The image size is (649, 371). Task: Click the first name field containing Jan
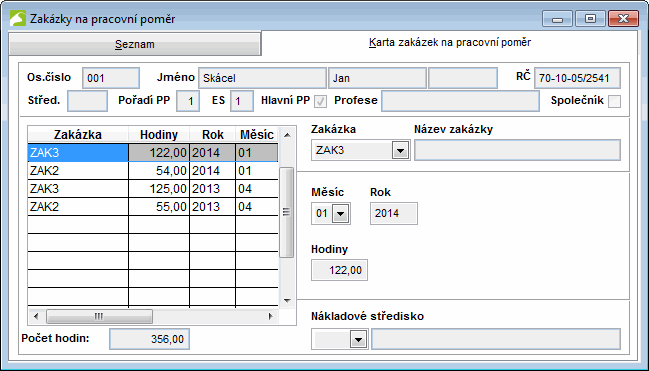377,78
